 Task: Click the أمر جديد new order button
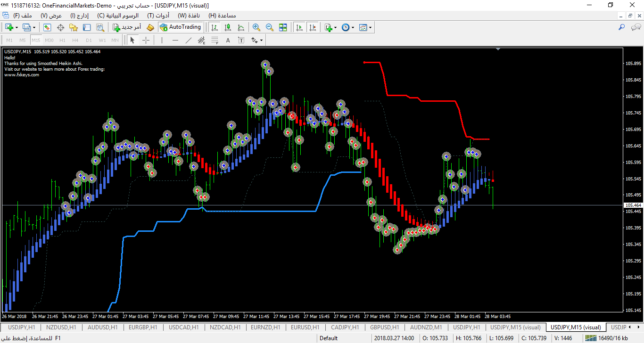click(x=127, y=27)
